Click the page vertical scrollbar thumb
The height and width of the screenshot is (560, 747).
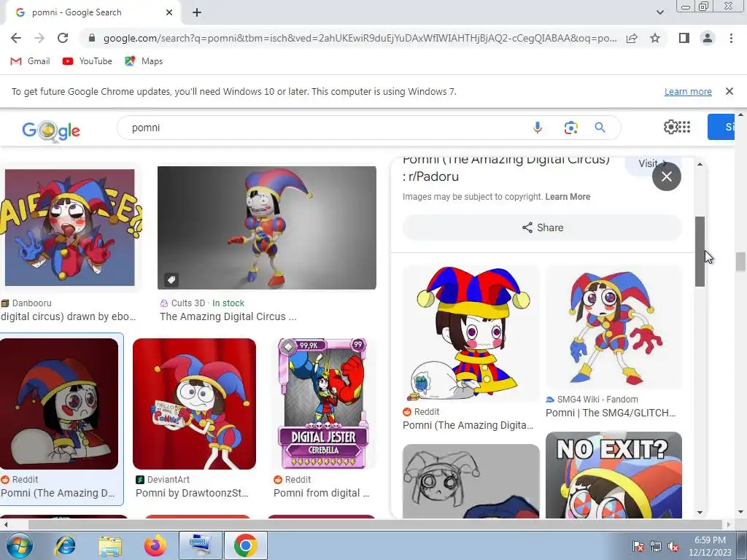tap(740, 262)
